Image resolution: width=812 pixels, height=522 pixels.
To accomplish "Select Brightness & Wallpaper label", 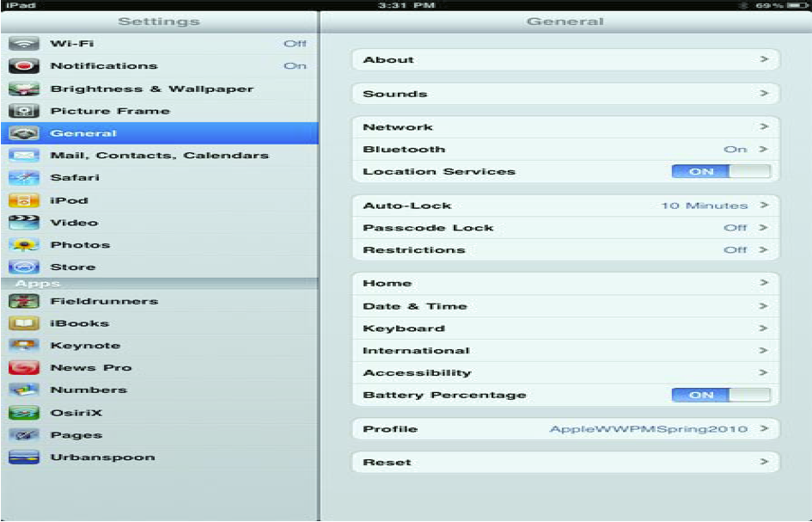I will point(152,89).
